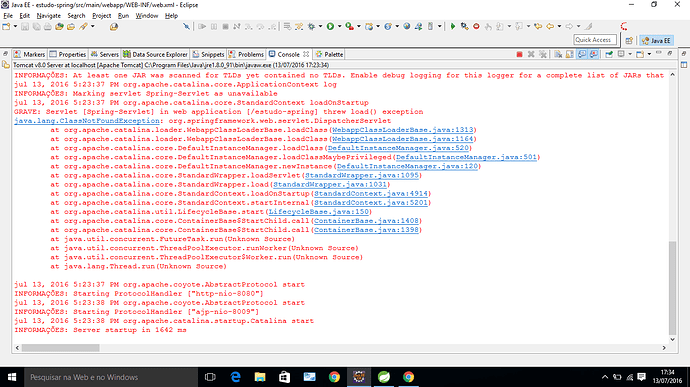Image resolution: width=690 pixels, height=387 pixels.
Task: Open the Open Perspective button
Action: [629, 41]
